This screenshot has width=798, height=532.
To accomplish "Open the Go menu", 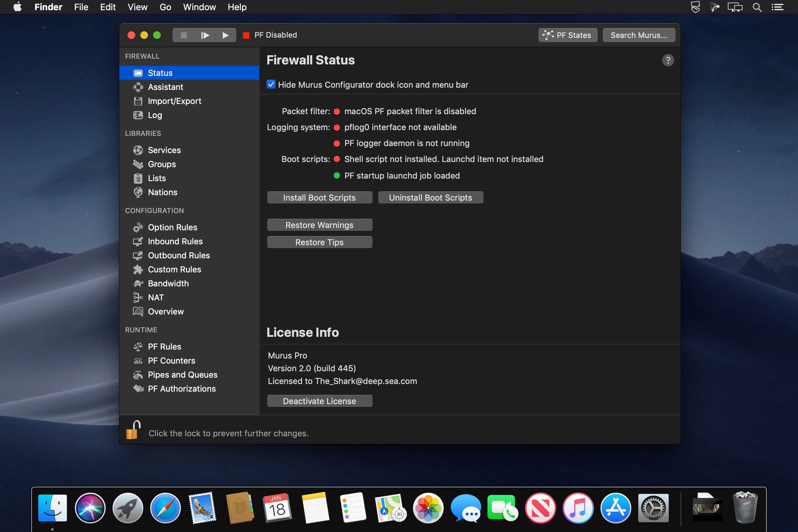I will [x=165, y=7].
